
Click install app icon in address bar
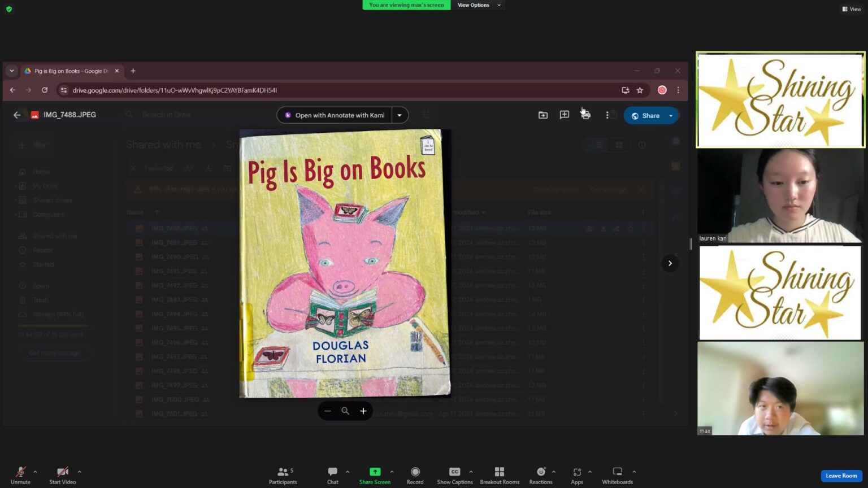(625, 90)
